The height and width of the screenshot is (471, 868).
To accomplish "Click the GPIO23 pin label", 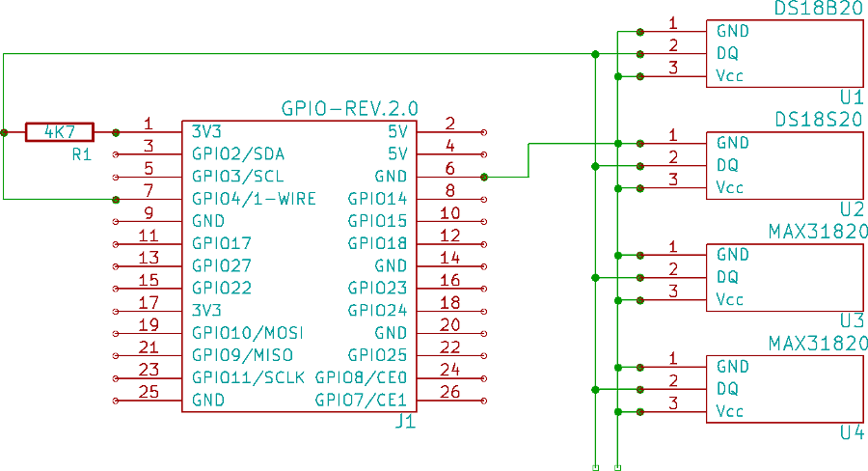I will (x=377, y=289).
